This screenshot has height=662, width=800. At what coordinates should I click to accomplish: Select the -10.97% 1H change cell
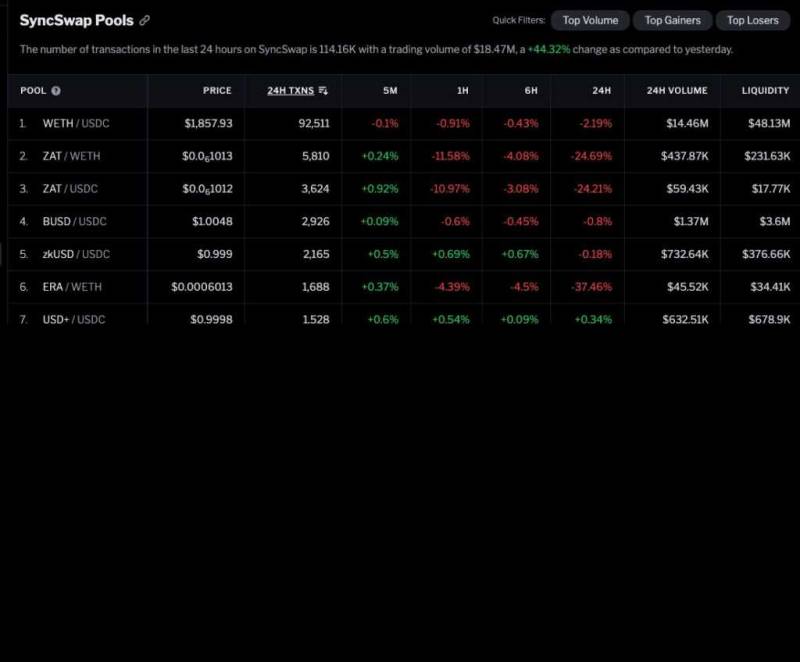tap(449, 189)
